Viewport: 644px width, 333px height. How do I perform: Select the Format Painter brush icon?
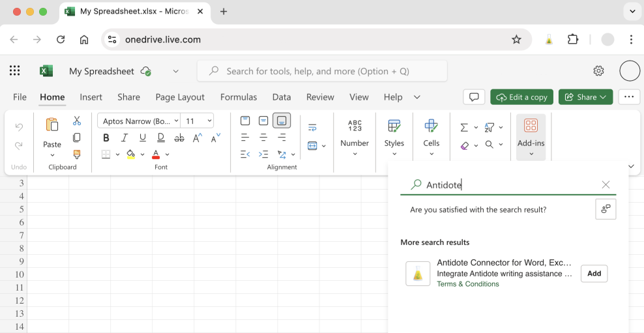point(77,154)
